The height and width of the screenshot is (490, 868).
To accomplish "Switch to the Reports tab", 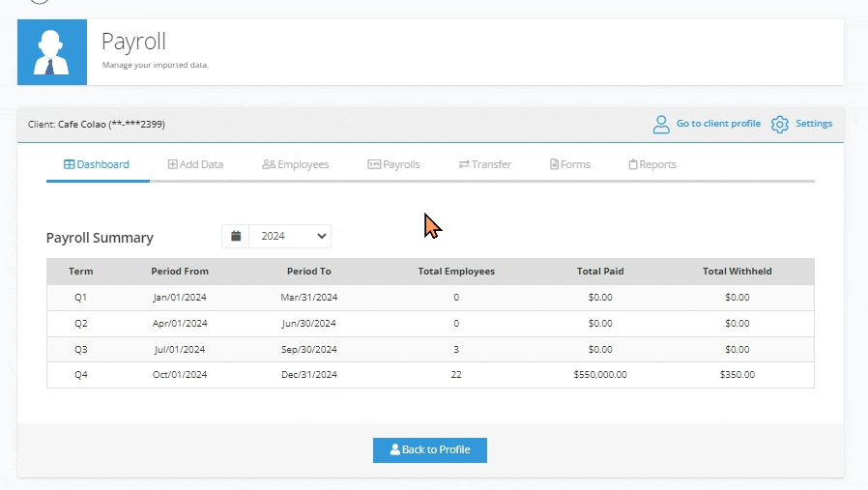I will (x=652, y=164).
